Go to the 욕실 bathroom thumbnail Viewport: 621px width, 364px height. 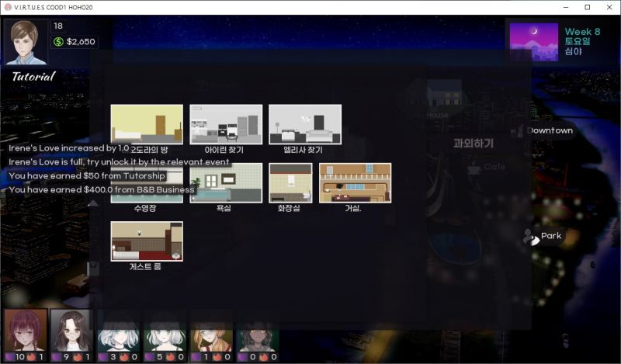[x=226, y=182]
